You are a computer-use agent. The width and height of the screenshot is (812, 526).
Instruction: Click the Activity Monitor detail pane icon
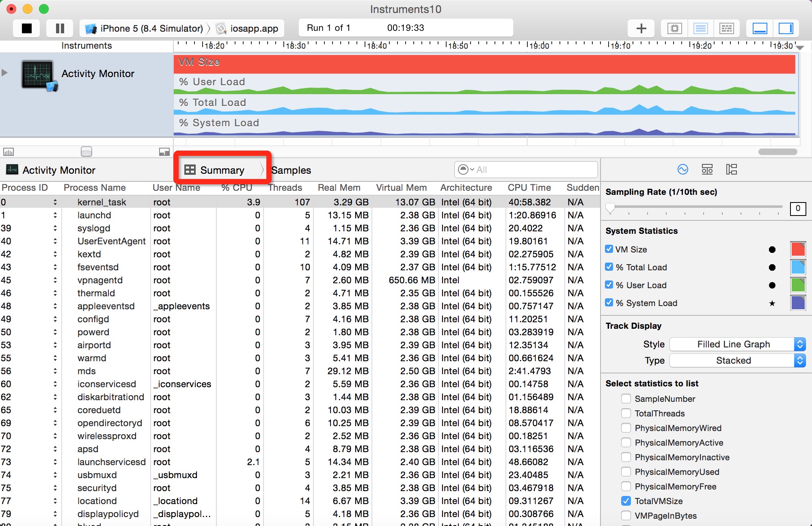coord(12,170)
